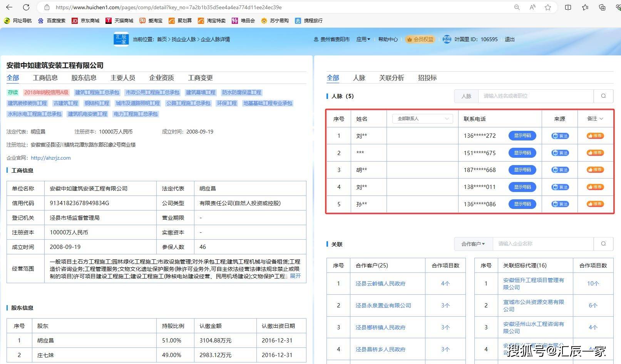Go to 首页 in breadcrumb
This screenshot has height=364, width=621.
point(162,39)
